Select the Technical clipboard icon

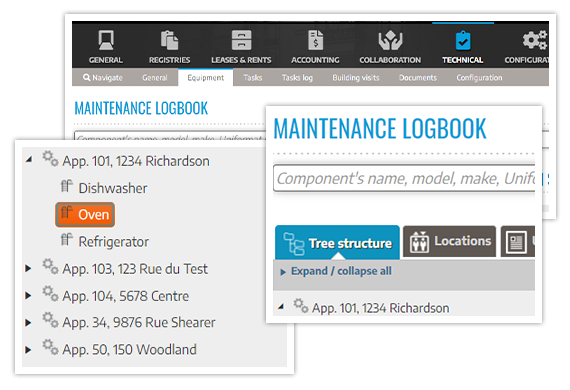[x=463, y=40]
